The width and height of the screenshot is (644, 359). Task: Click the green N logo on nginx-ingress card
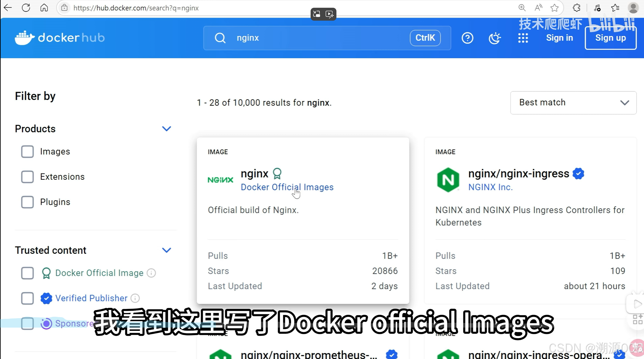[x=448, y=180]
